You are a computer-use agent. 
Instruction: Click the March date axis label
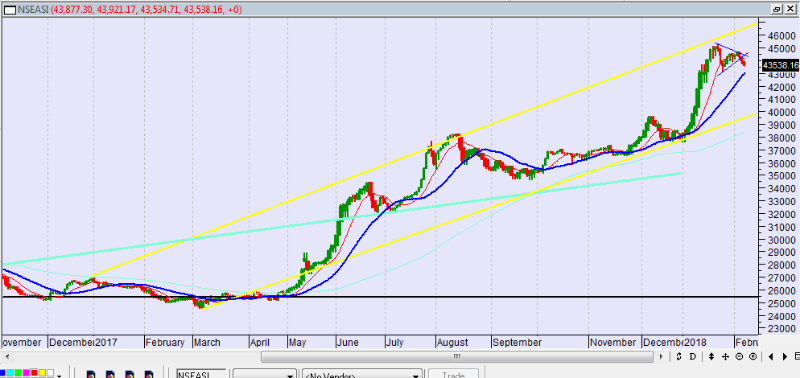click(x=207, y=342)
